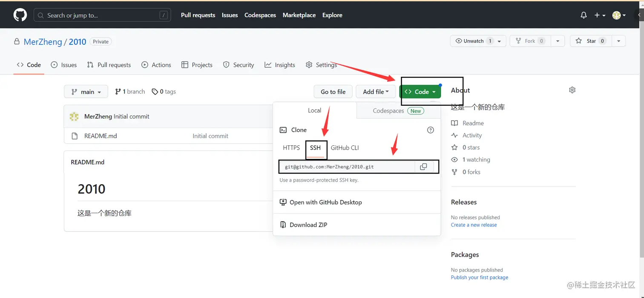
Task: Click the Releases heading
Action: pyautogui.click(x=464, y=202)
